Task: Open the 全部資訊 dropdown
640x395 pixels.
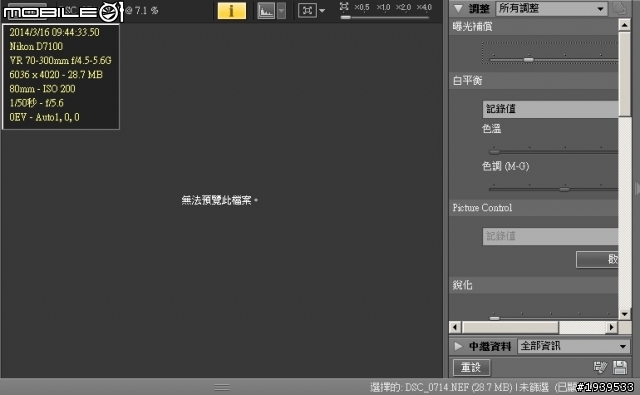Action: point(574,346)
